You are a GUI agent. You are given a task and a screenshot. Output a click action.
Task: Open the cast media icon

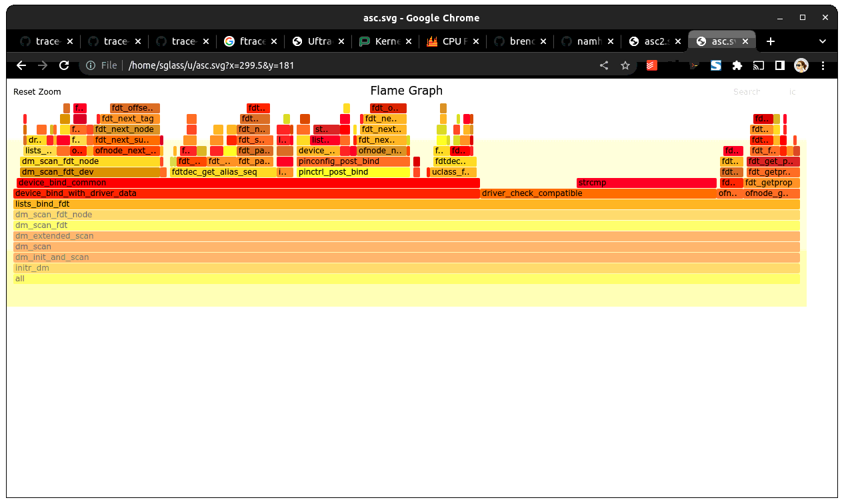pos(758,65)
